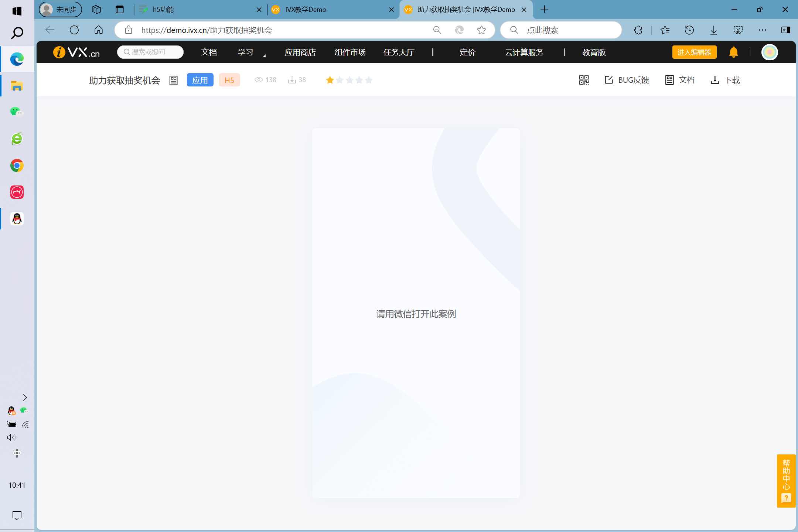Screen dimensions: 798x532
Task: Click the zoom out magnifier in address bar
Action: coord(437,30)
